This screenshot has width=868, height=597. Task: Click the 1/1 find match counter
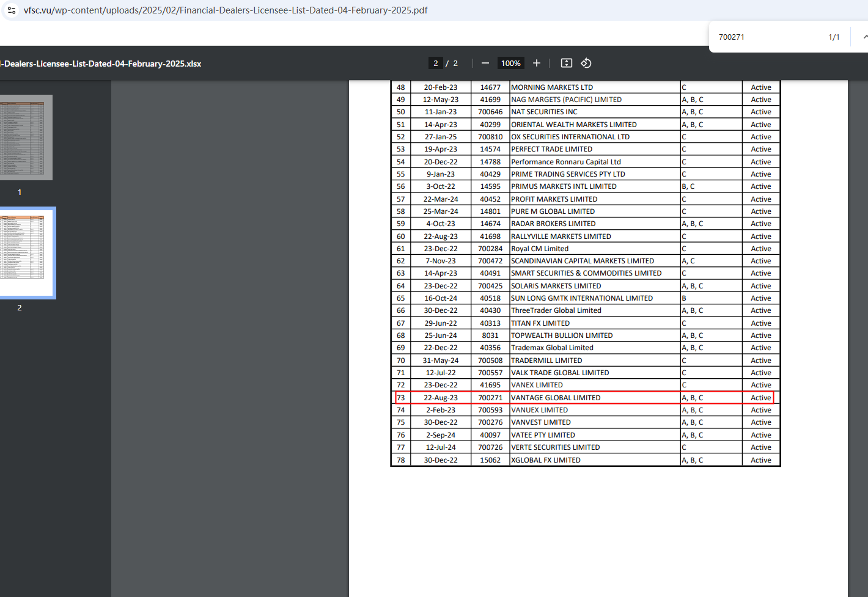[834, 37]
